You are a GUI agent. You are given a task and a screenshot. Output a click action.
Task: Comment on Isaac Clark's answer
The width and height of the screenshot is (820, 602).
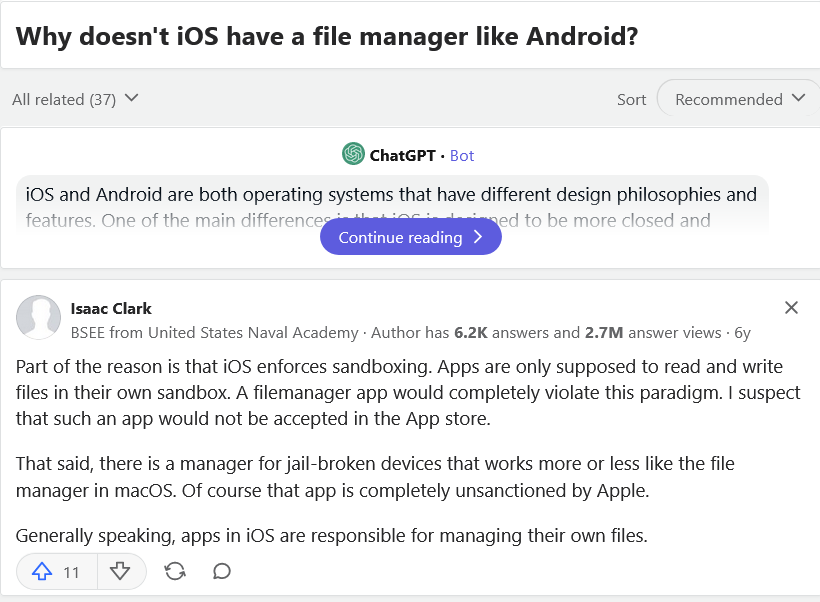pyautogui.click(x=221, y=571)
